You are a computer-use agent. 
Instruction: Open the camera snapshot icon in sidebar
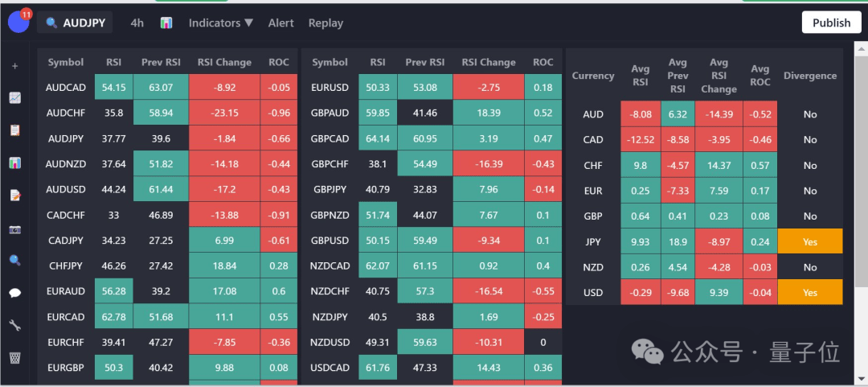[x=15, y=229]
